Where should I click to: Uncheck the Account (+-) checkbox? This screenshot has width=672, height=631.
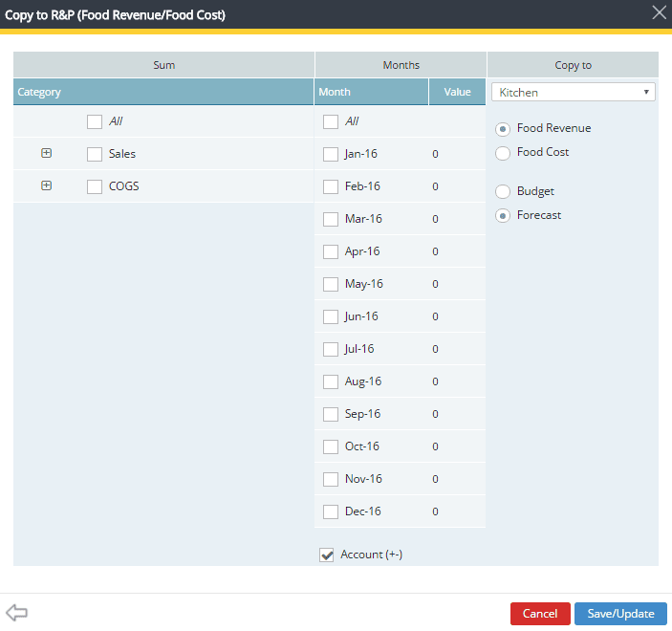[x=327, y=555]
